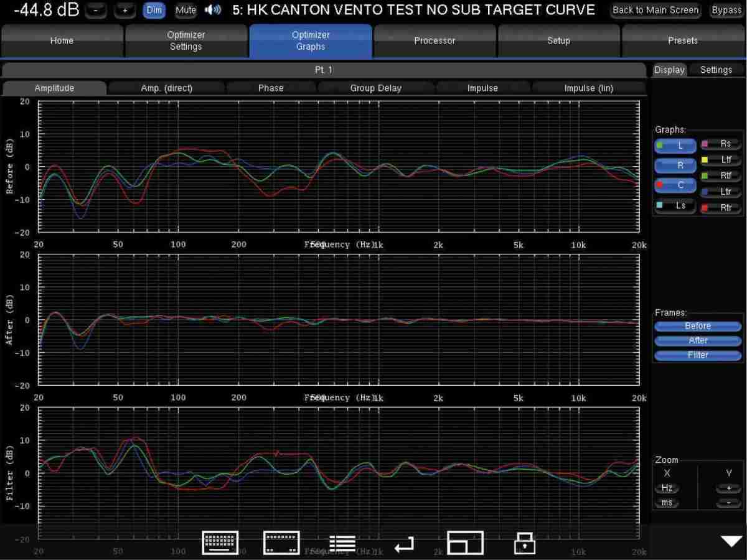
Task: Toggle the Filter frame button
Action: tap(698, 355)
